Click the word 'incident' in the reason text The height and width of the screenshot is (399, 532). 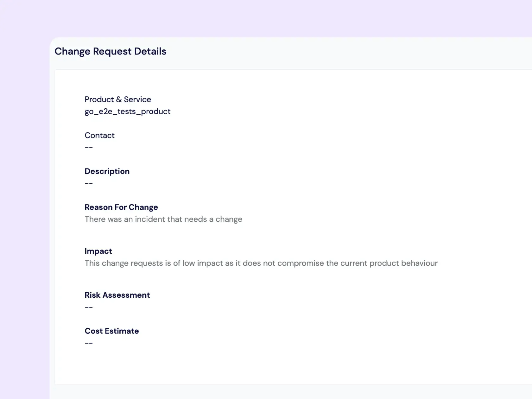pos(148,219)
